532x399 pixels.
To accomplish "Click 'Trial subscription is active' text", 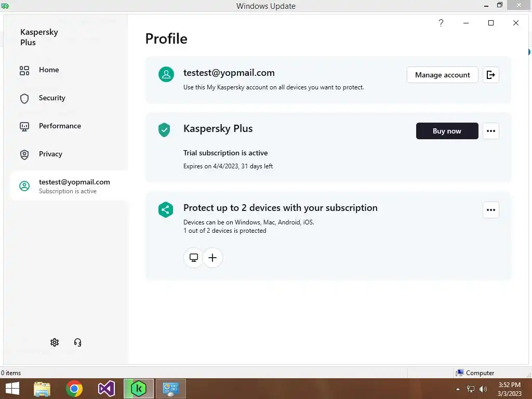I will pyautogui.click(x=225, y=153).
